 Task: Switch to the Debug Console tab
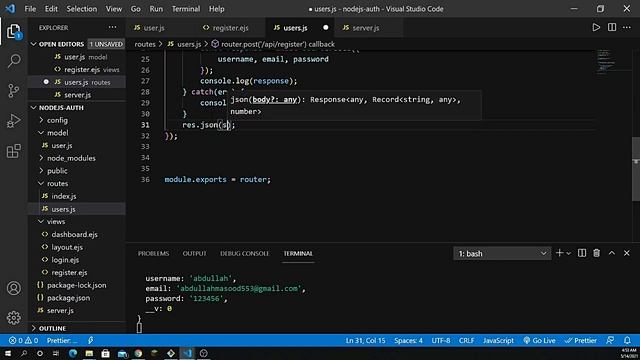[x=244, y=253]
